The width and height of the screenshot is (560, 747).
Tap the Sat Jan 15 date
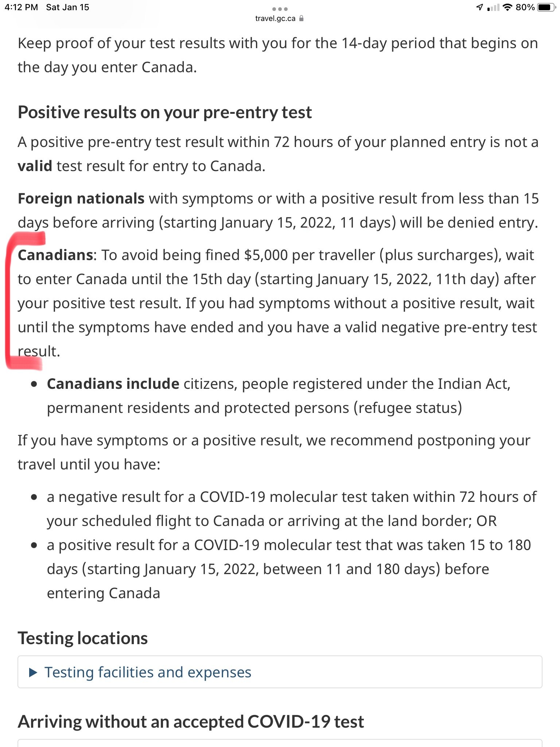pyautogui.click(x=67, y=7)
